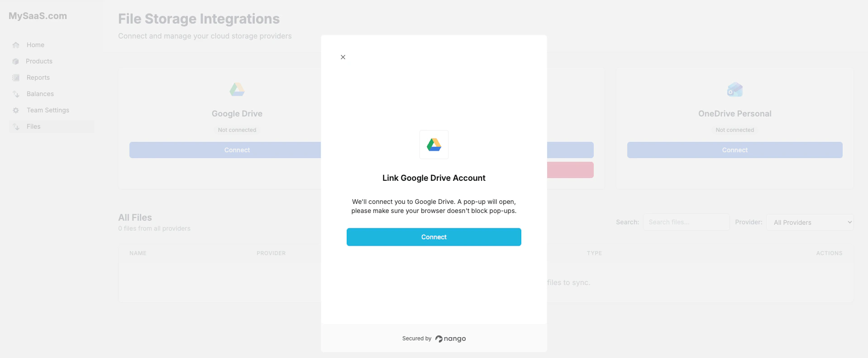Screen dimensions: 868x358
Task: Click the OneDrive Personal card icon
Action: 735,89
